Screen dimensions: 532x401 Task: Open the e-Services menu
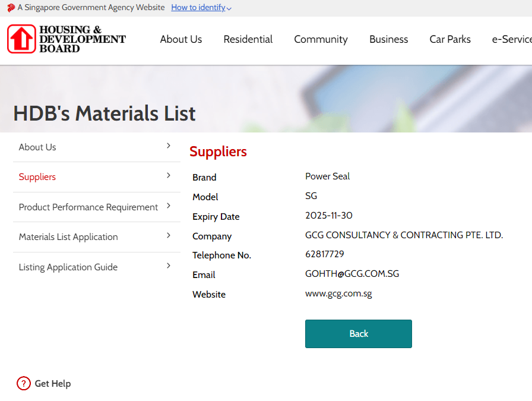coord(512,39)
